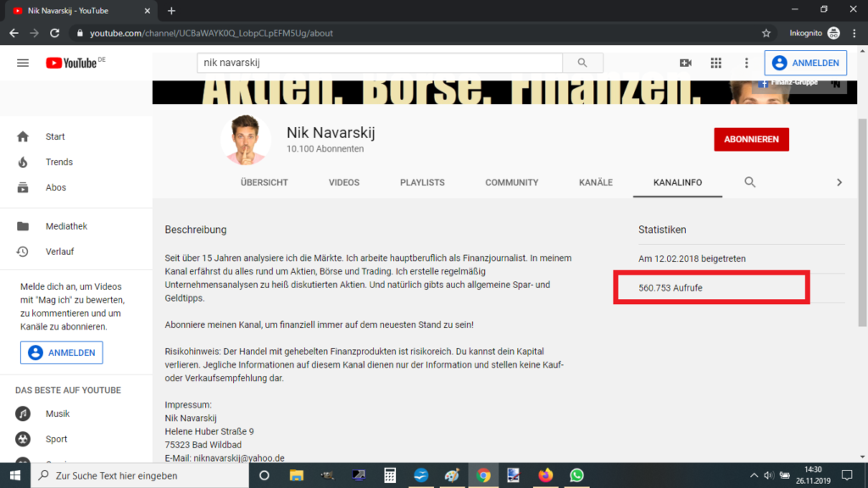Open the YouTube apps grid icon
Image resolution: width=868 pixels, height=488 pixels.
[x=715, y=63]
